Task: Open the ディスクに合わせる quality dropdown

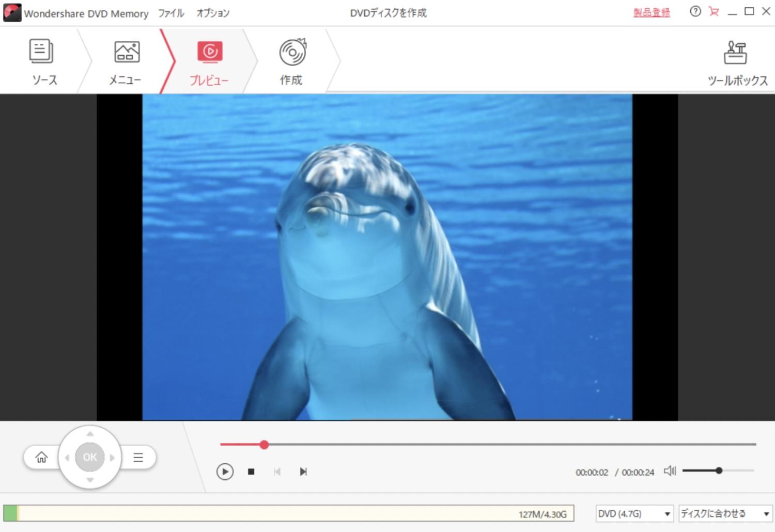Action: pyautogui.click(x=725, y=513)
